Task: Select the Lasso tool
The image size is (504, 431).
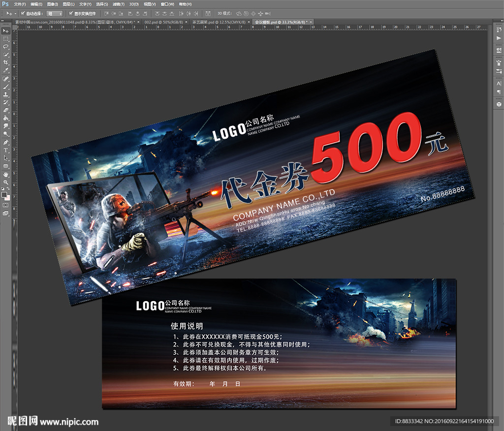Action: point(6,47)
